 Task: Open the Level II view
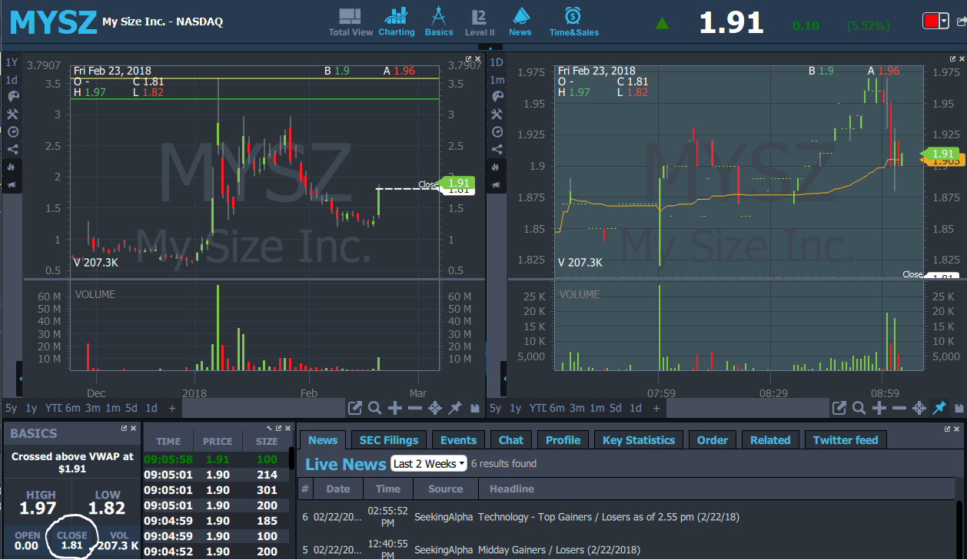(480, 22)
